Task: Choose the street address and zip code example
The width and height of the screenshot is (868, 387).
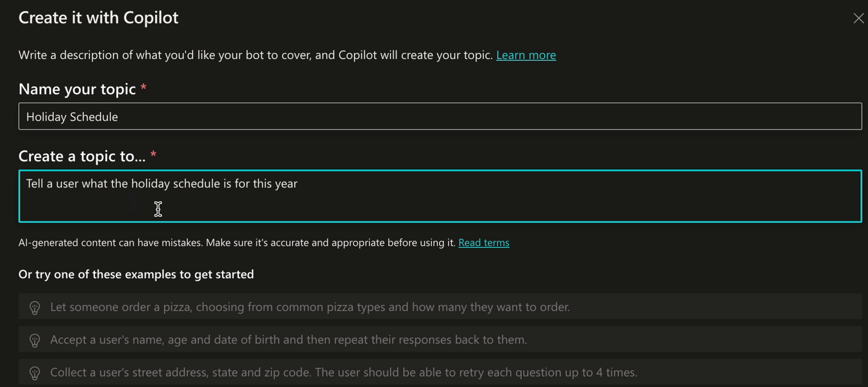Action: coord(343,372)
